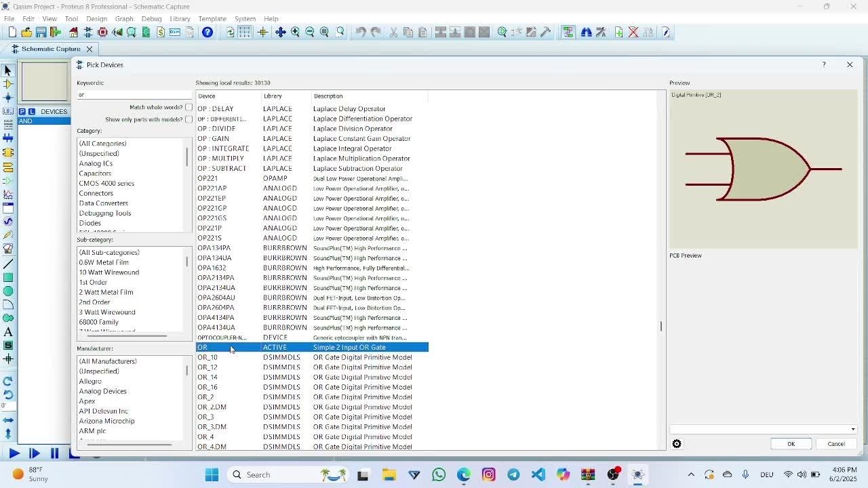Image resolution: width=868 pixels, height=488 pixels.
Task: Confirm selection with the OK button
Action: pyautogui.click(x=791, y=444)
